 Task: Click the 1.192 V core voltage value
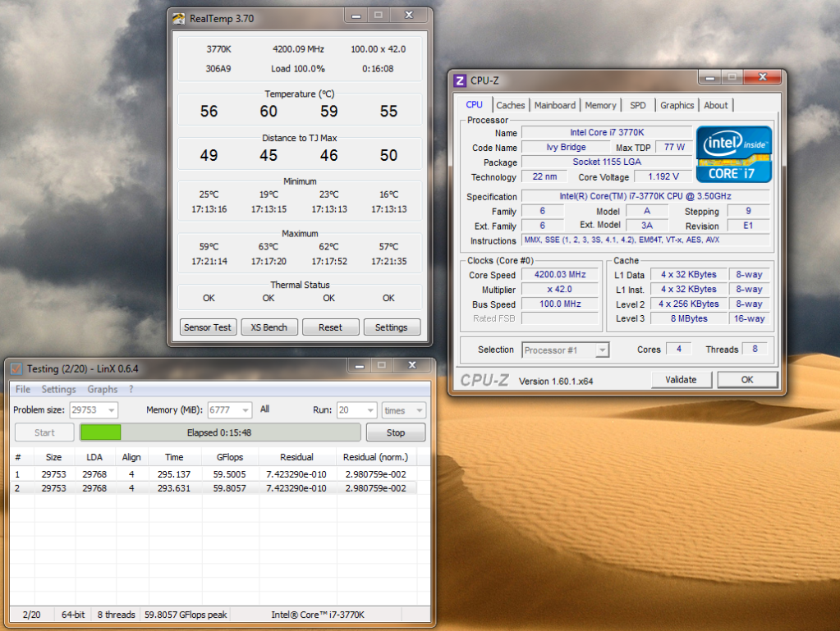tap(663, 176)
